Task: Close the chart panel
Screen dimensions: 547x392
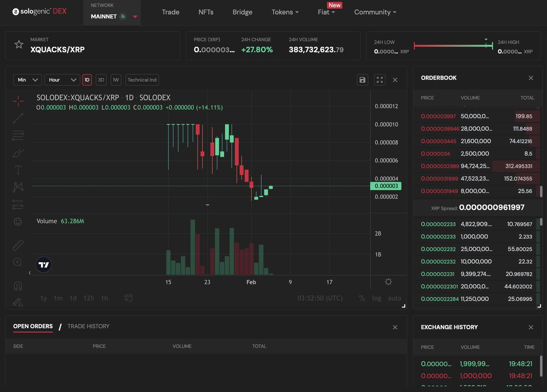Action: pyautogui.click(x=395, y=80)
